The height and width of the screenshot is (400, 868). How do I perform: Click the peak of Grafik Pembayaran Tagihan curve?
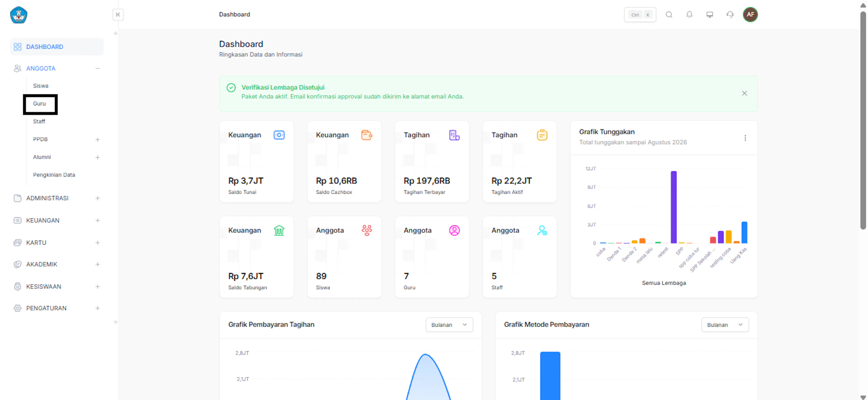click(x=425, y=355)
